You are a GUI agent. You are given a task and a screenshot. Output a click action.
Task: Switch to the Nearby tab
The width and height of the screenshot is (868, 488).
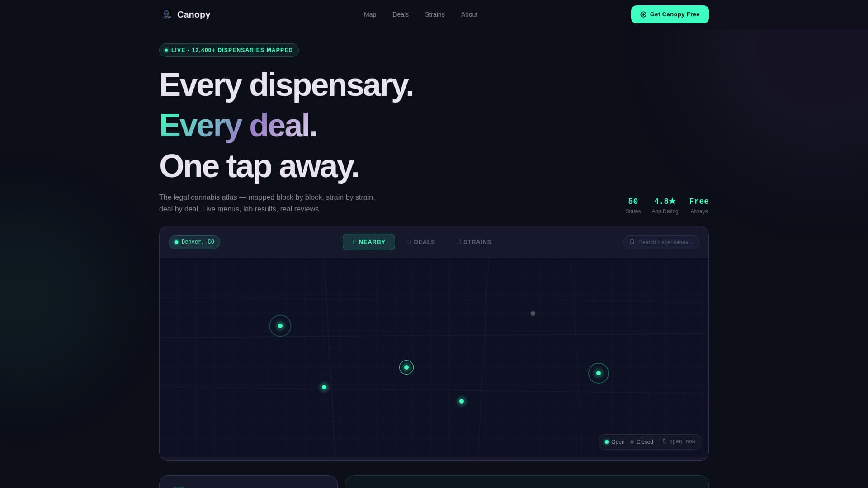coord(368,242)
